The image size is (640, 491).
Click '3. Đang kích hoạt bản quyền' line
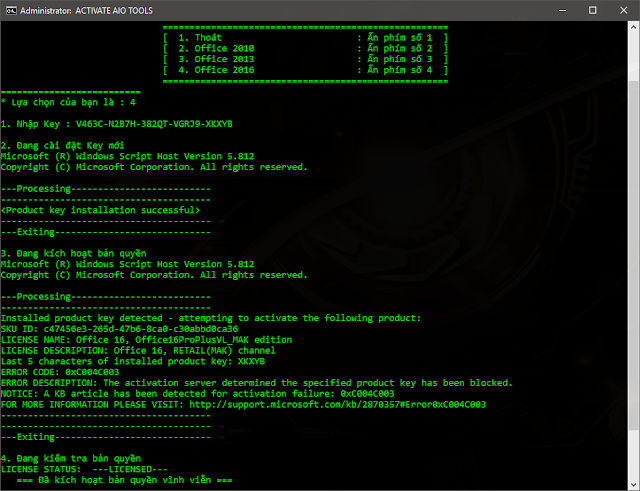73,253
